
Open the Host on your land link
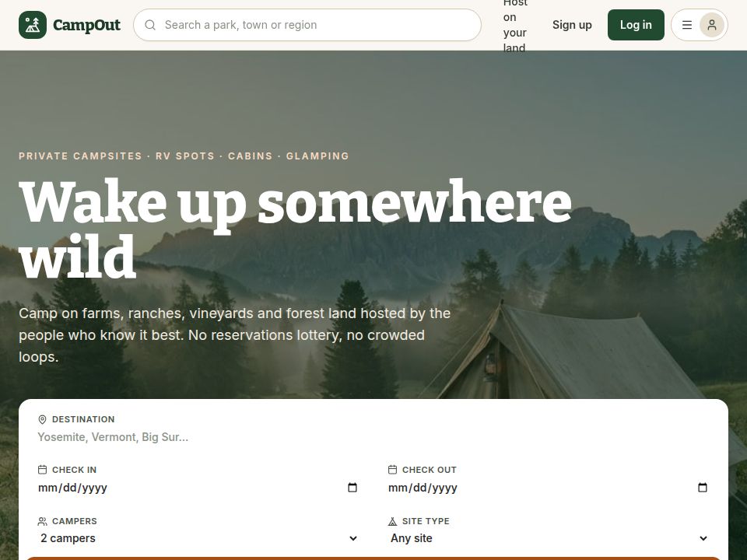click(x=515, y=25)
